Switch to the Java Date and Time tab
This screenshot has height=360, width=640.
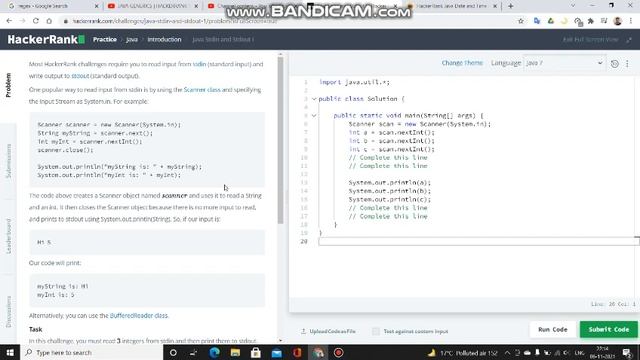coord(452,6)
